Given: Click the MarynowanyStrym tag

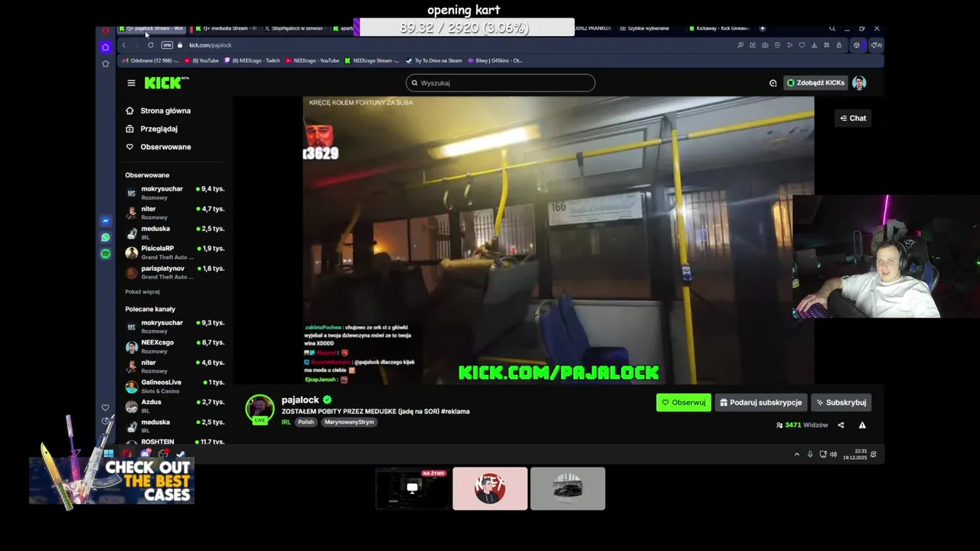Looking at the screenshot, I should point(349,422).
